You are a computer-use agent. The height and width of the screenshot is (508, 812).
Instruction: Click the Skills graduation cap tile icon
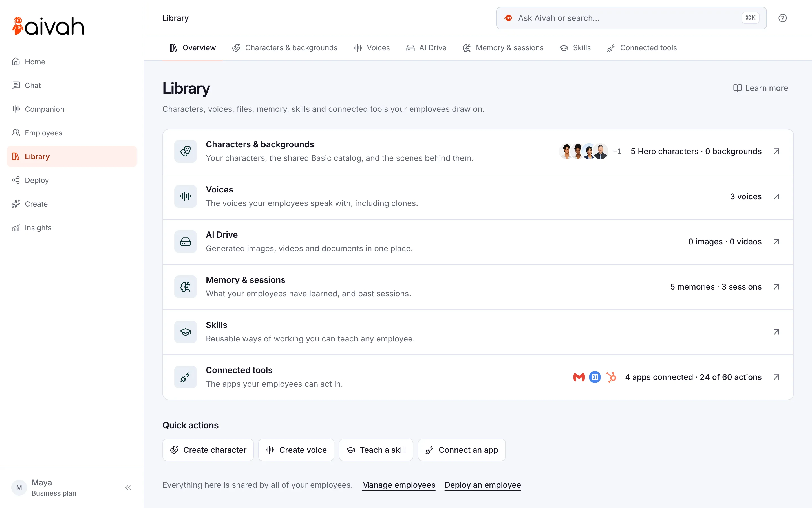point(185,332)
